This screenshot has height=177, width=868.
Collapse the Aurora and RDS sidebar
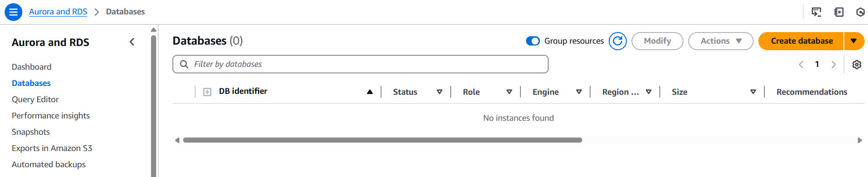coord(132,42)
